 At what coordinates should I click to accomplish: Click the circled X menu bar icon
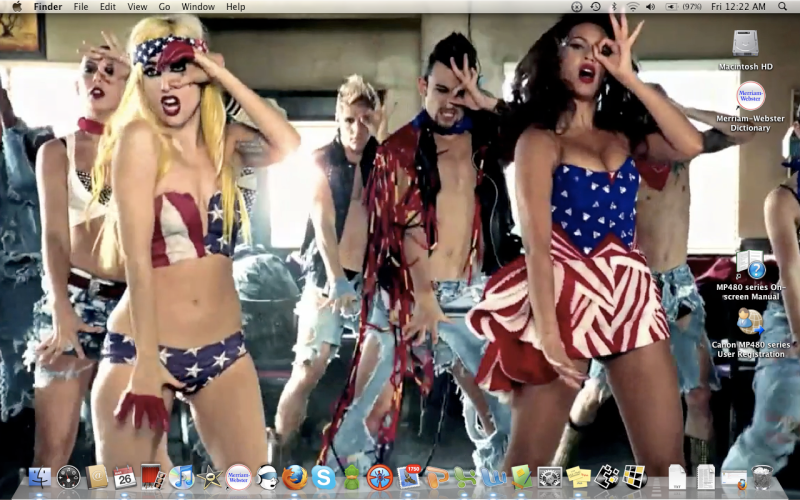(x=577, y=7)
